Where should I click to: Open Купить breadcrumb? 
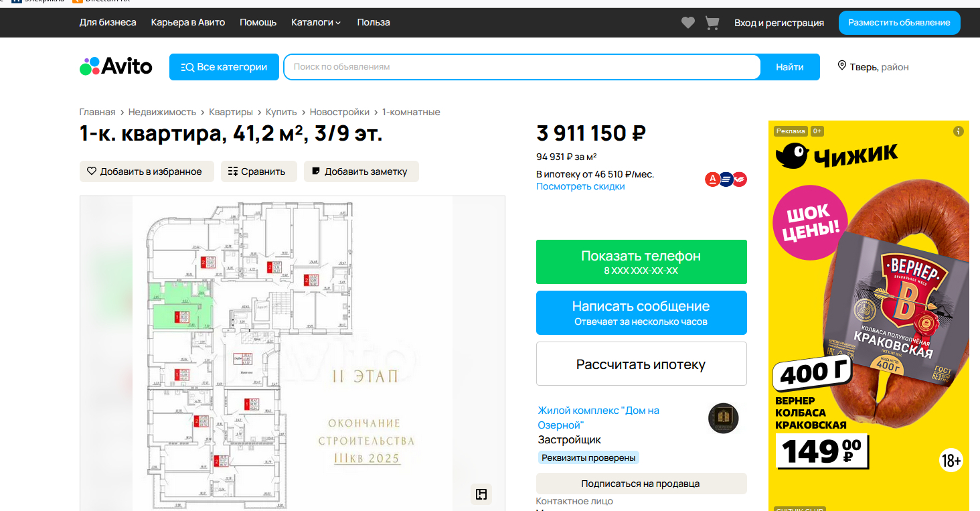point(281,112)
